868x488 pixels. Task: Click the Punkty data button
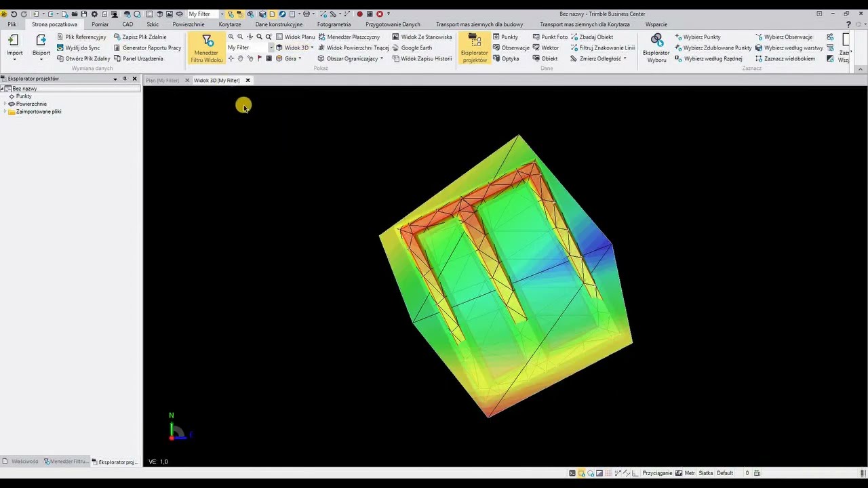click(x=505, y=37)
